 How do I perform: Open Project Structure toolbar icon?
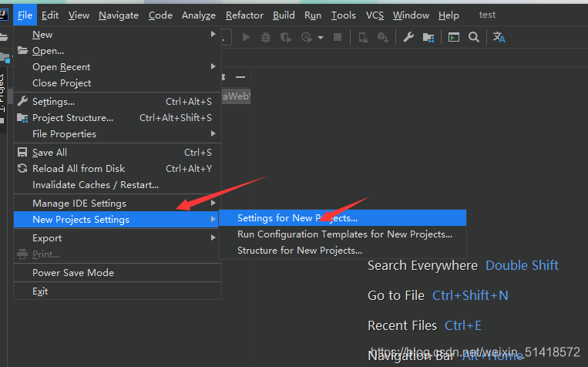pos(428,37)
